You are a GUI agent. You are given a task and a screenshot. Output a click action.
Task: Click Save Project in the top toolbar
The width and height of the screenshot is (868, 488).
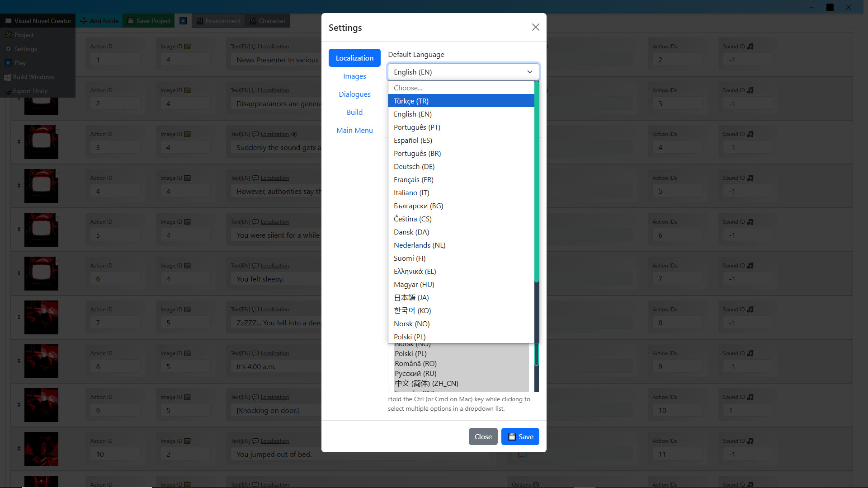point(148,20)
